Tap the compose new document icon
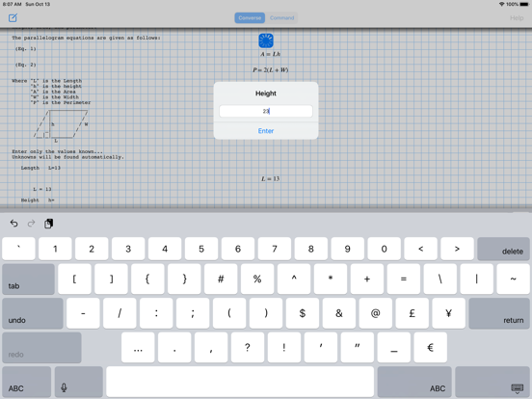Image resolution: width=532 pixels, height=399 pixels. coord(13,17)
